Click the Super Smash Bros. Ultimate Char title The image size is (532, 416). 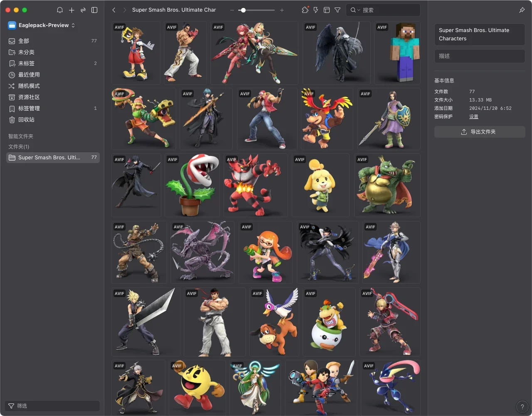[174, 10]
